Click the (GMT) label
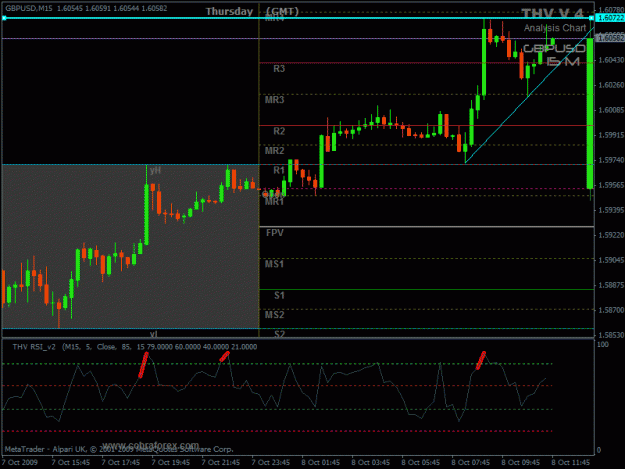Viewport: 625px width, 469px height. [x=282, y=12]
